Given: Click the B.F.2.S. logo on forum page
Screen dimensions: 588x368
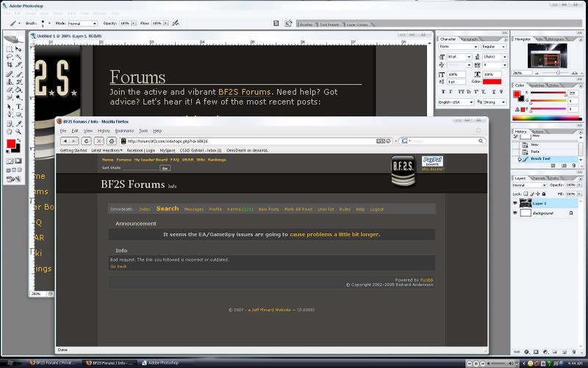Looking at the screenshot, I should point(403,171).
